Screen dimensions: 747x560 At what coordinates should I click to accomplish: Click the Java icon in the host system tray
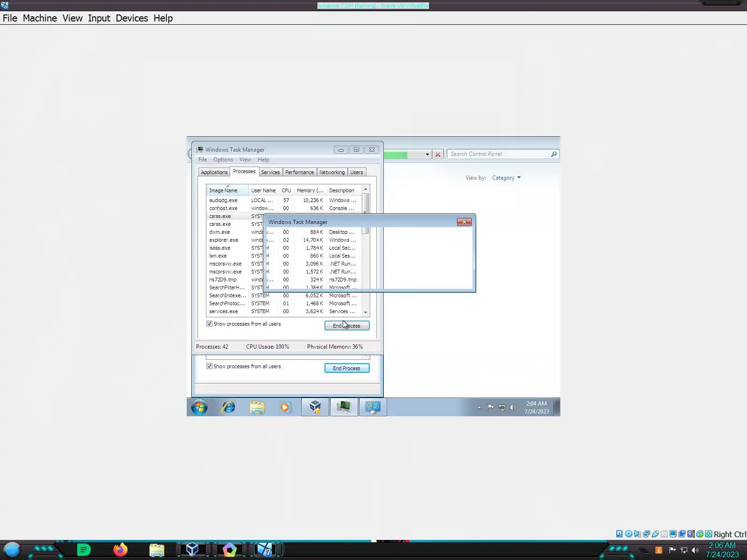coord(659,550)
